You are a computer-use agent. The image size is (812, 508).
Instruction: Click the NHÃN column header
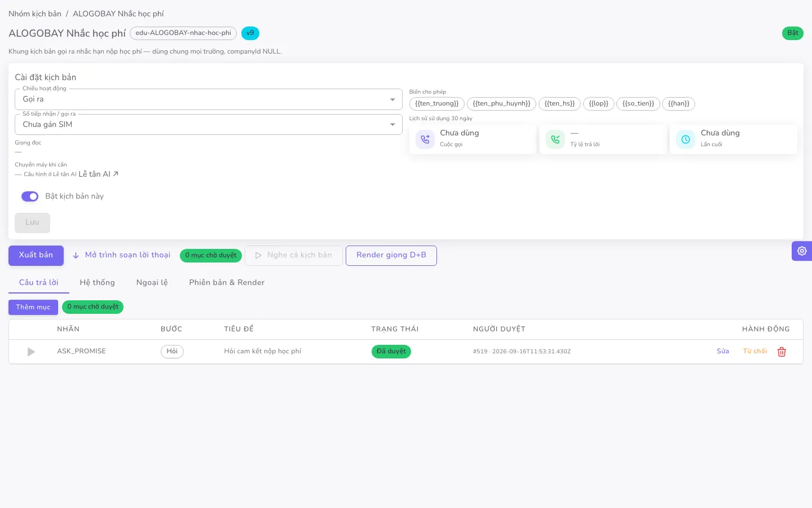point(68,329)
